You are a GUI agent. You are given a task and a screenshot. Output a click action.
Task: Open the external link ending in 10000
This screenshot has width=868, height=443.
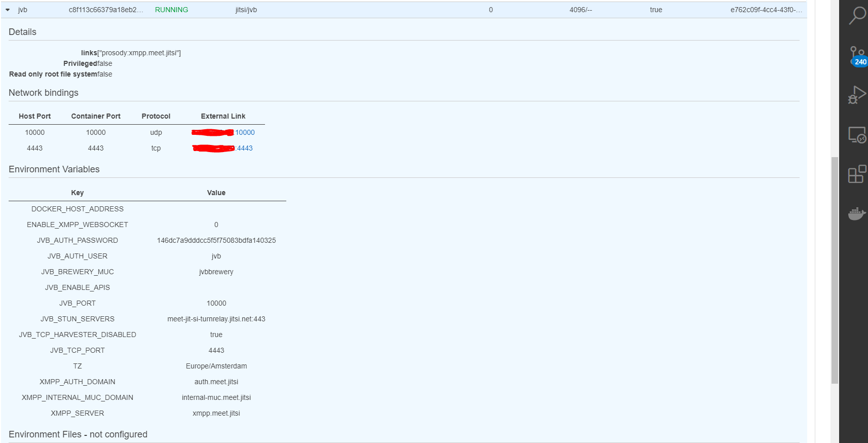pos(245,133)
